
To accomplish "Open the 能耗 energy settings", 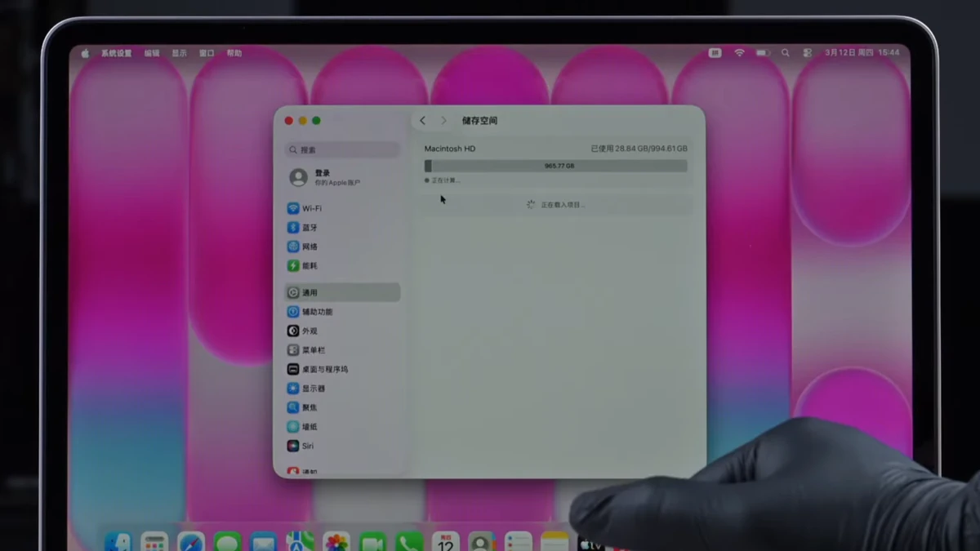I will 342,266.
